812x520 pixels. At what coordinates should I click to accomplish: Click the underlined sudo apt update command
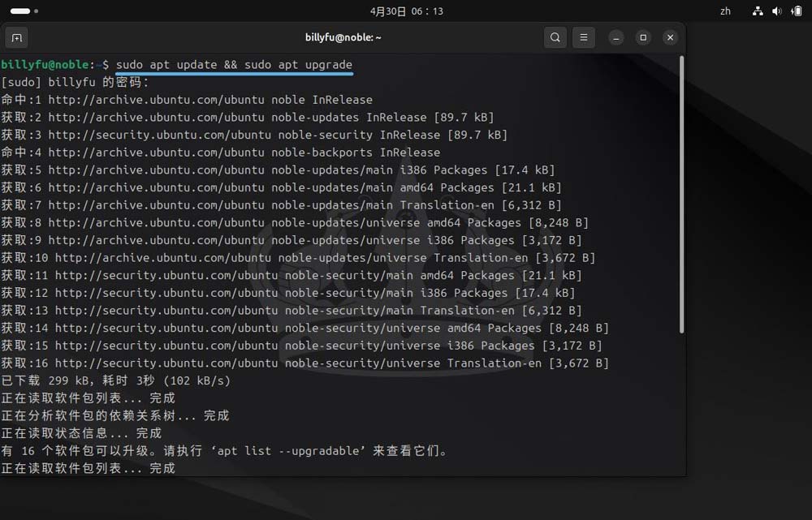click(x=234, y=64)
